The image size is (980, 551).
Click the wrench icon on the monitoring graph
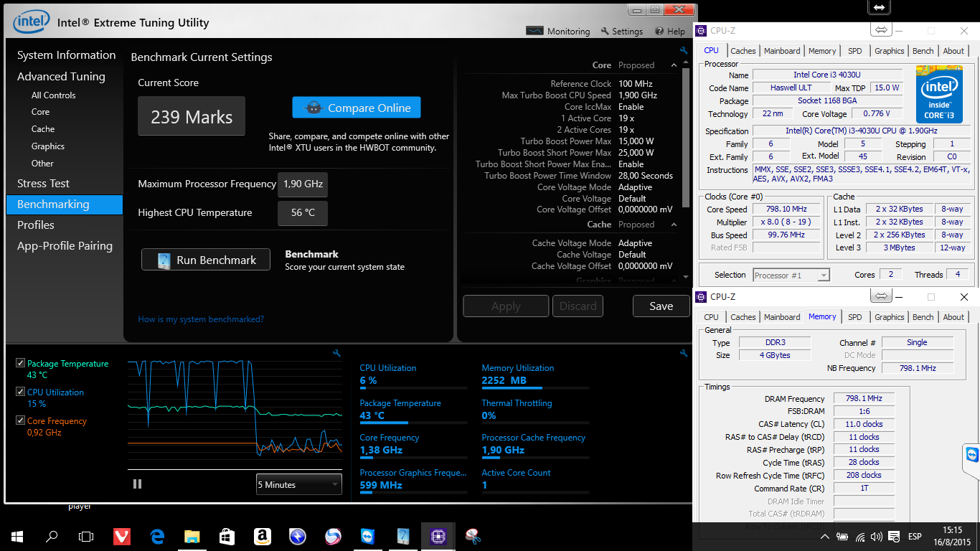click(336, 353)
